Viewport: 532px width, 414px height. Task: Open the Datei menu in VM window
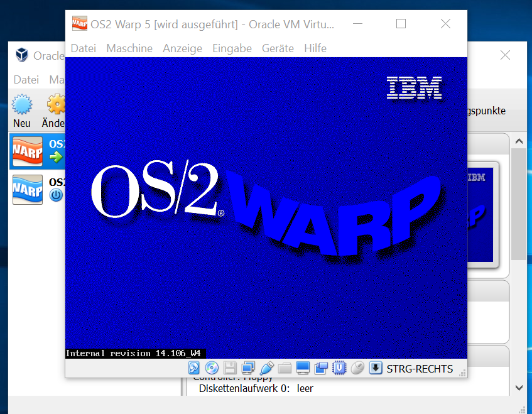84,48
